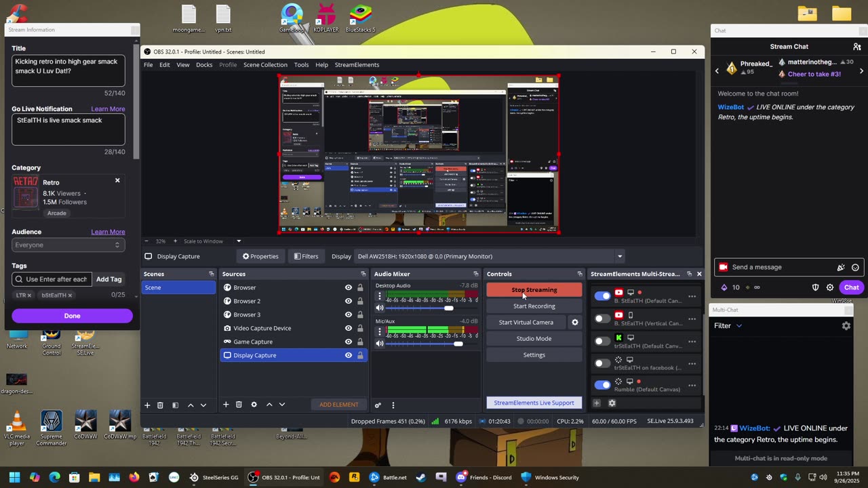Open the Multi-Chat settings gear
Image resolution: width=868 pixels, height=488 pixels.
(x=846, y=326)
